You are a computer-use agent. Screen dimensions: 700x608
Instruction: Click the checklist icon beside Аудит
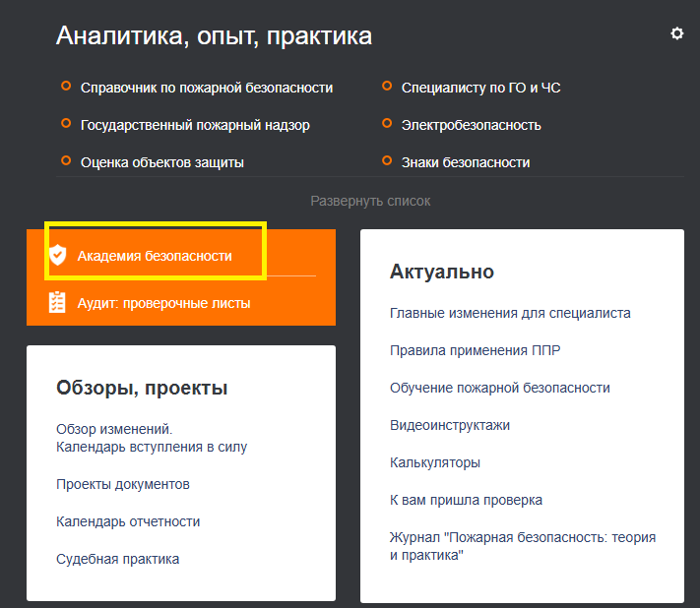coord(57,302)
